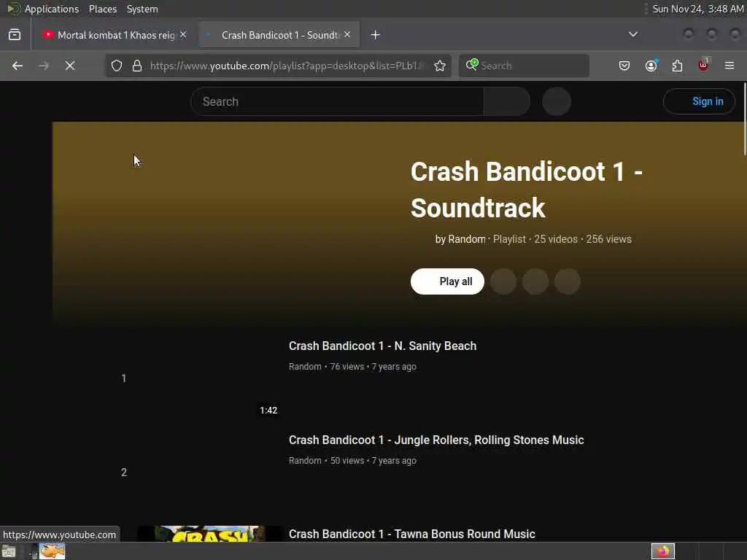This screenshot has width=747, height=560.
Task: Click the browser toolbar Search box
Action: click(524, 66)
